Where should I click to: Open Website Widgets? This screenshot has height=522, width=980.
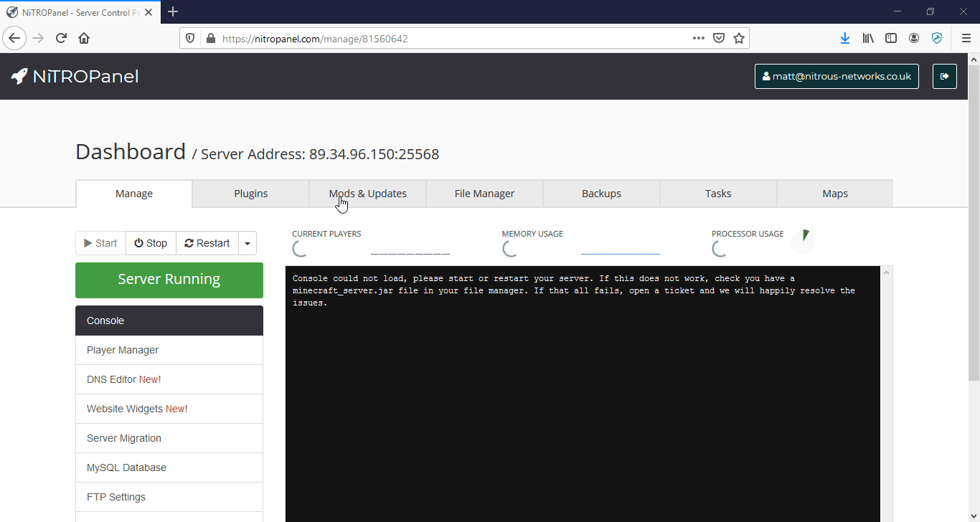tap(169, 409)
